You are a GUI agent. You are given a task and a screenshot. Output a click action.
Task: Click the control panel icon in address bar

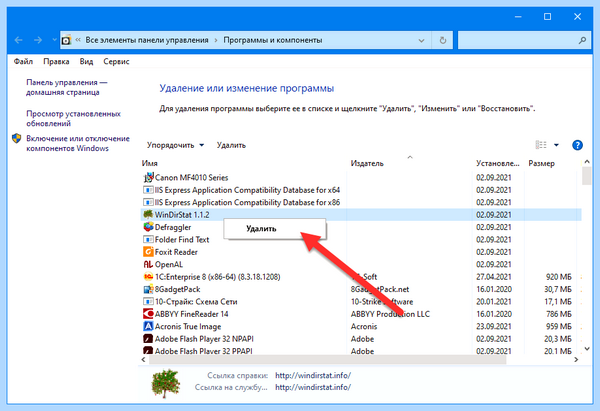coord(66,40)
